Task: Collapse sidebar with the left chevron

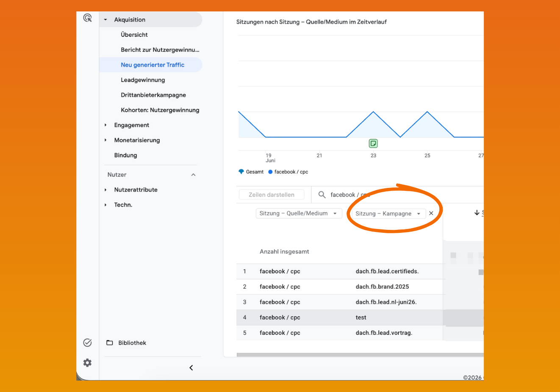Action: pyautogui.click(x=191, y=368)
